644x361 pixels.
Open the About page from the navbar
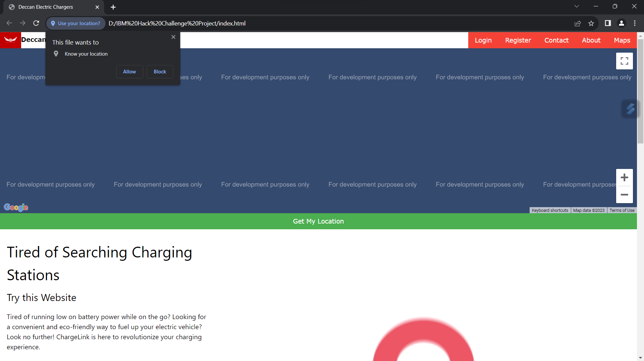coord(591,40)
